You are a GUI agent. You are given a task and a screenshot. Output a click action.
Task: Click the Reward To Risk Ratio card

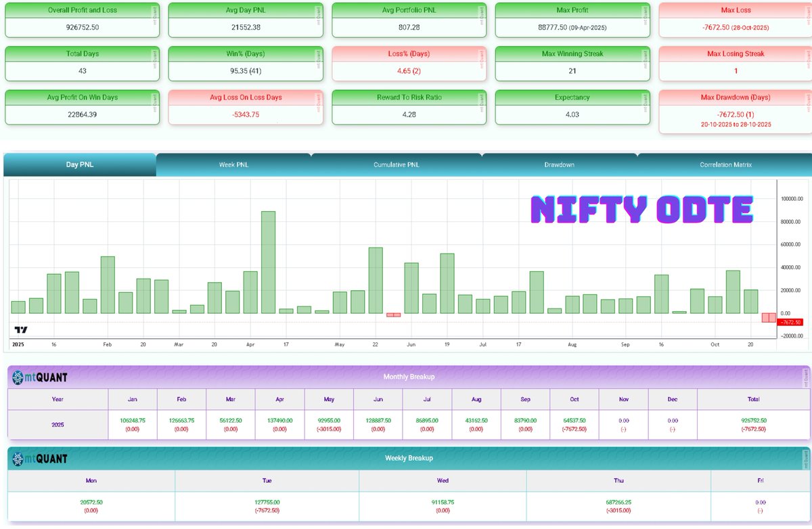pyautogui.click(x=408, y=106)
